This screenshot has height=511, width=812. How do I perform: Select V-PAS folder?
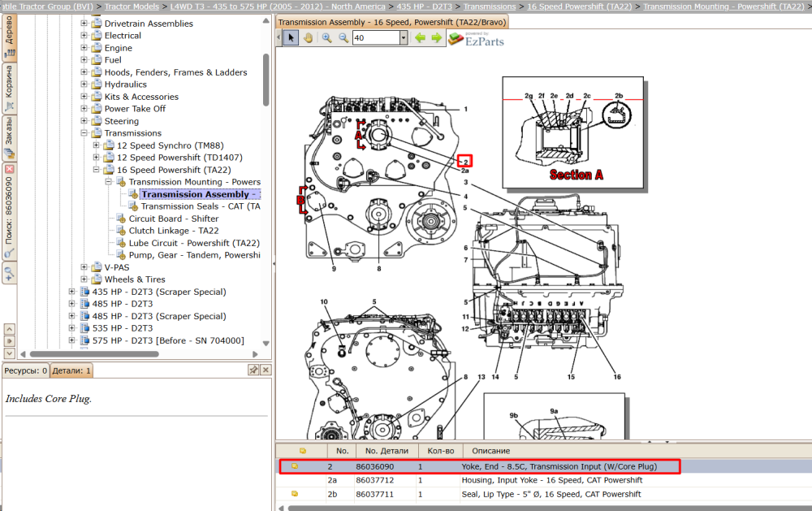[117, 267]
